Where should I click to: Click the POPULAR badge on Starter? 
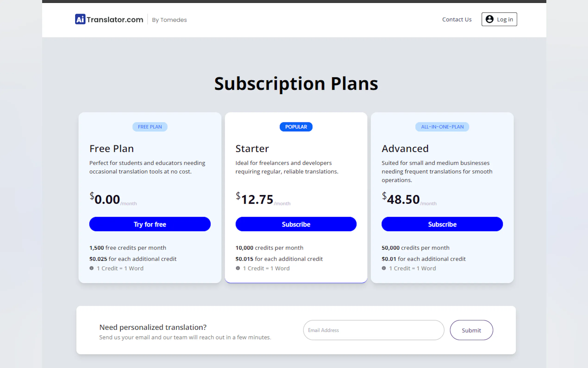tap(296, 127)
